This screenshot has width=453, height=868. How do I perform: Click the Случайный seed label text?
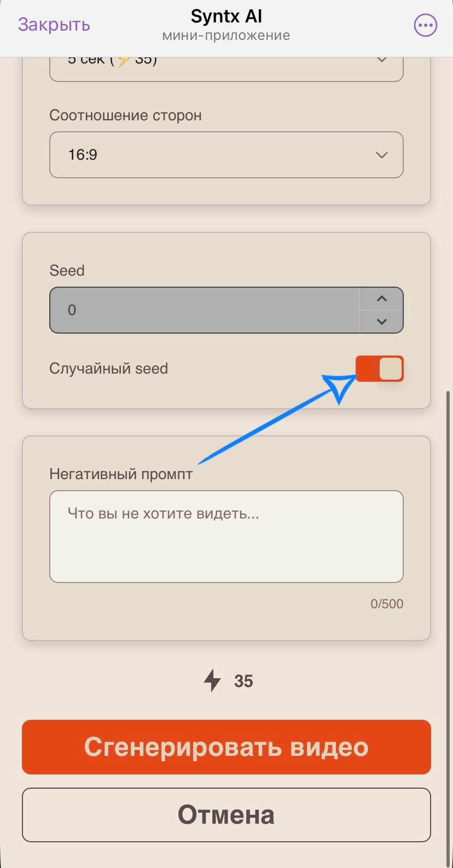point(108,369)
